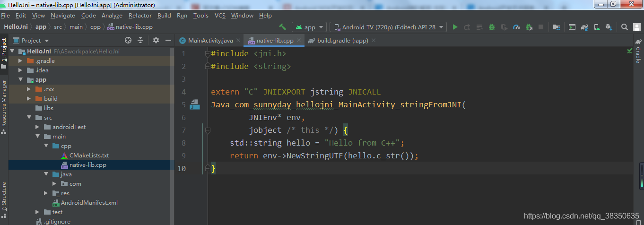The height and width of the screenshot is (225, 644).
Task: Open the File menu
Action: [5, 16]
